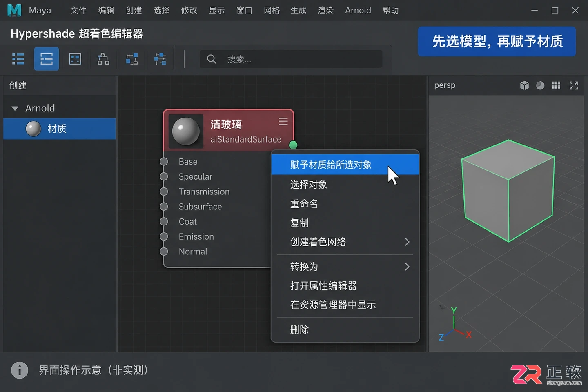Click the input connections graph icon
The image size is (588, 392).
(132, 59)
